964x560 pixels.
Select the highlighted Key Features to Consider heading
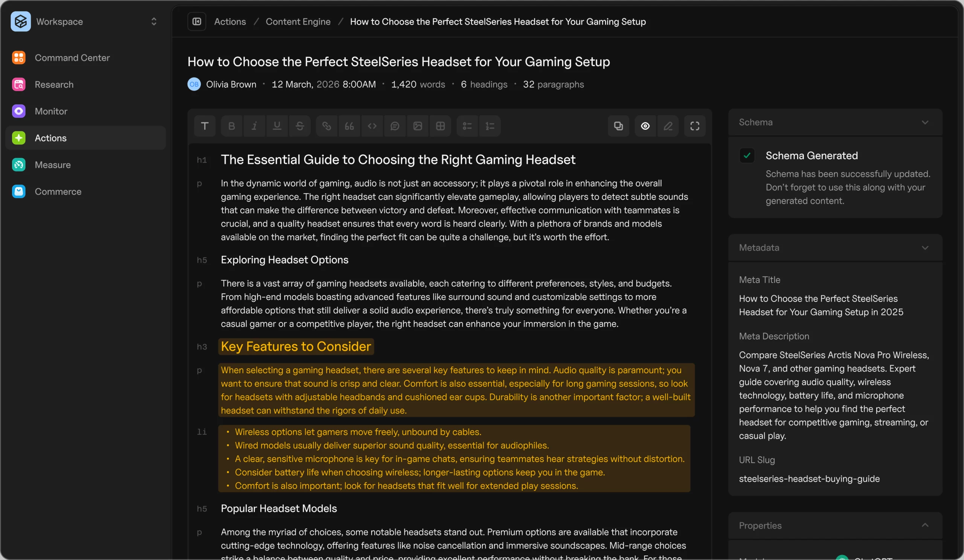click(x=296, y=346)
